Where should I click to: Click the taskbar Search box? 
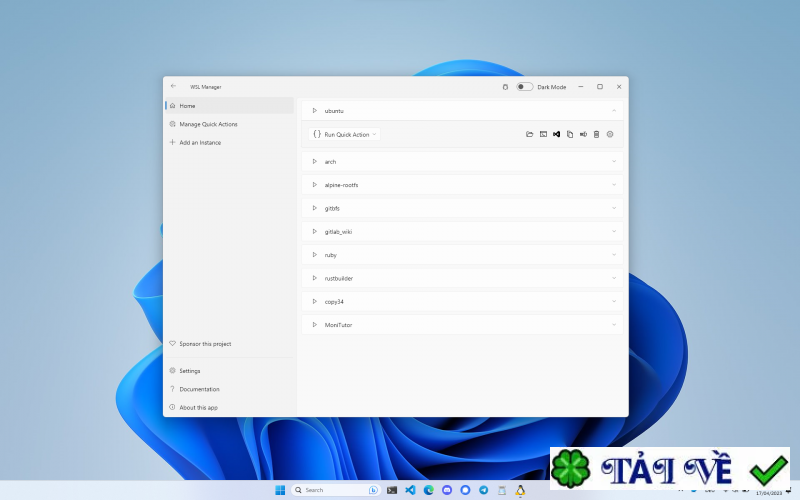336,490
